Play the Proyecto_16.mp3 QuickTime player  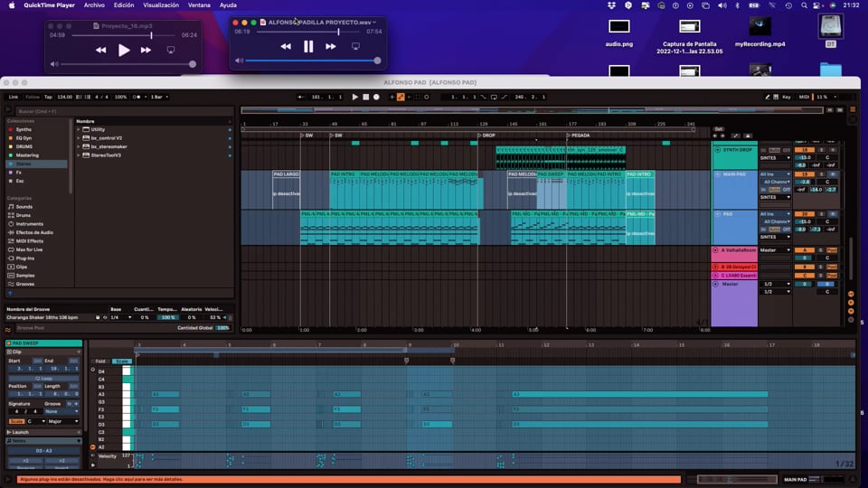(x=124, y=51)
